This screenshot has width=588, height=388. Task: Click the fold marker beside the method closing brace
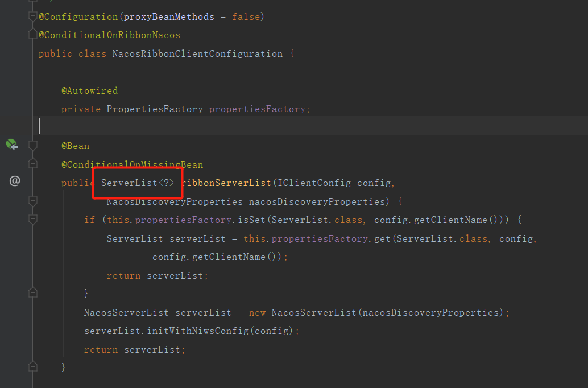click(32, 367)
